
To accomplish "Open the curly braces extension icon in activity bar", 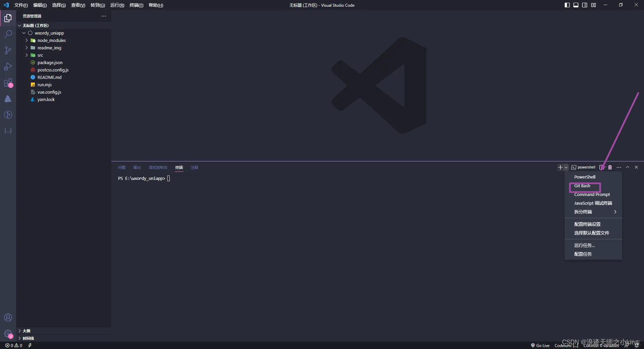I will coord(8,131).
